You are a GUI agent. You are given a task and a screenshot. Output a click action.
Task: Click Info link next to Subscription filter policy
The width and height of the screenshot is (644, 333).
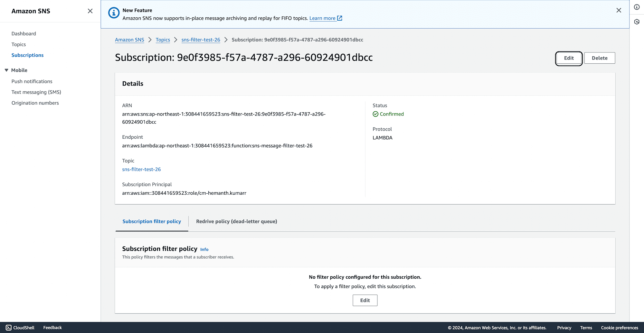coord(204,249)
